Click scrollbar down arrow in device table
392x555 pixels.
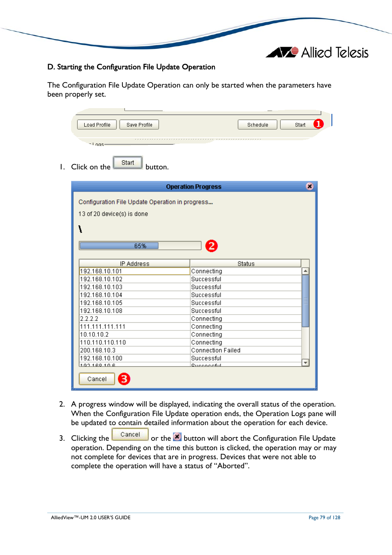(x=305, y=363)
